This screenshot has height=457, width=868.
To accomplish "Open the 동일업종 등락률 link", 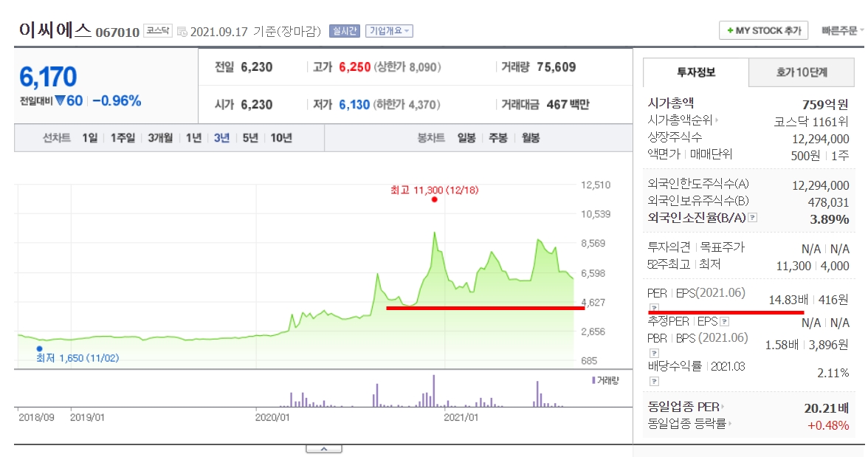I will coord(689,425).
